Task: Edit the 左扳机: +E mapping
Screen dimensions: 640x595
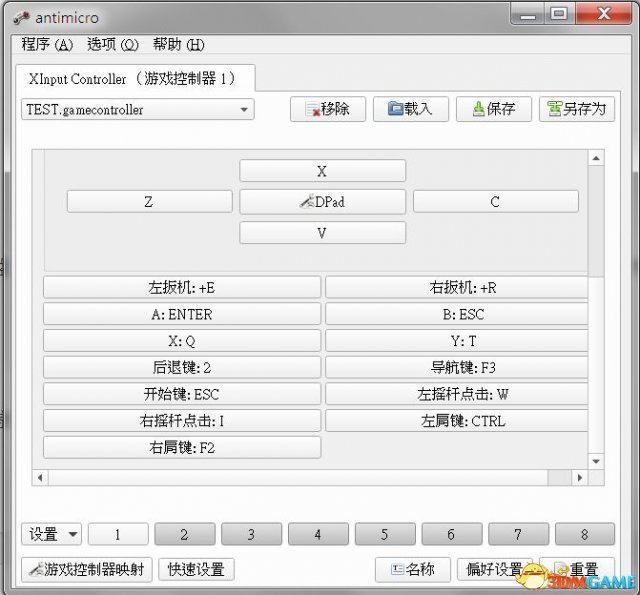Action: [182, 288]
